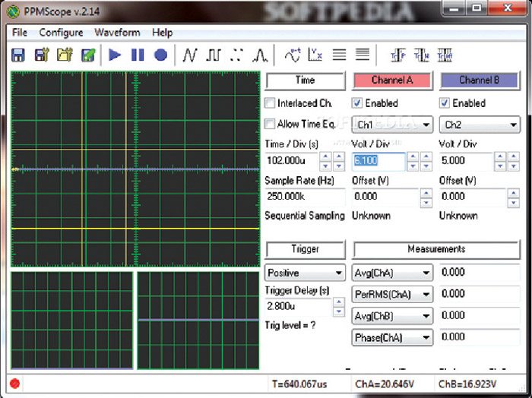Screen dimensions: 532x398
Task: Select the pulse-shaped waveform icon
Action: (260, 55)
